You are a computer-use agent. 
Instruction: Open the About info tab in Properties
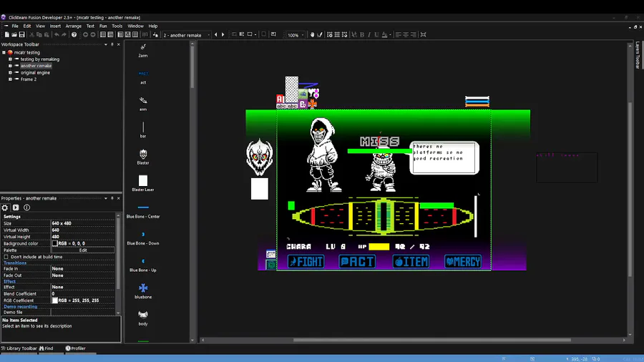[26, 207]
